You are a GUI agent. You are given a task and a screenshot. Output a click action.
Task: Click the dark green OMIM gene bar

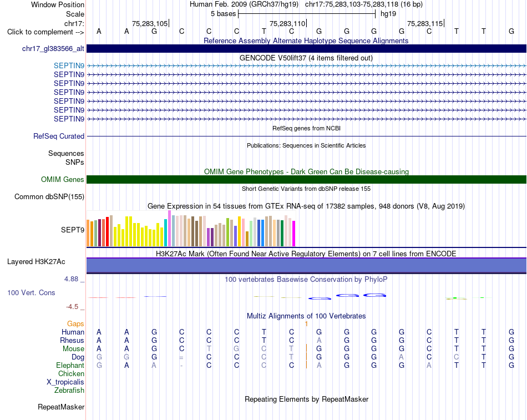pyautogui.click(x=307, y=179)
